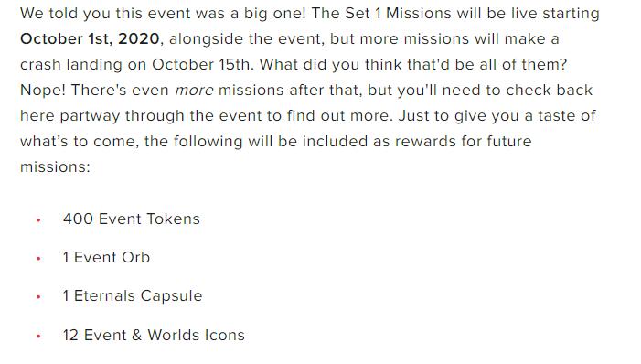Click the red bullet beside 1 Eternals Capsule

tap(38, 297)
